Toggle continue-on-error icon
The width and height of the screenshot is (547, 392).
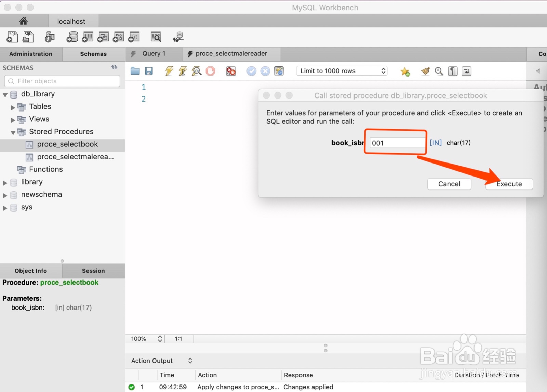point(231,71)
